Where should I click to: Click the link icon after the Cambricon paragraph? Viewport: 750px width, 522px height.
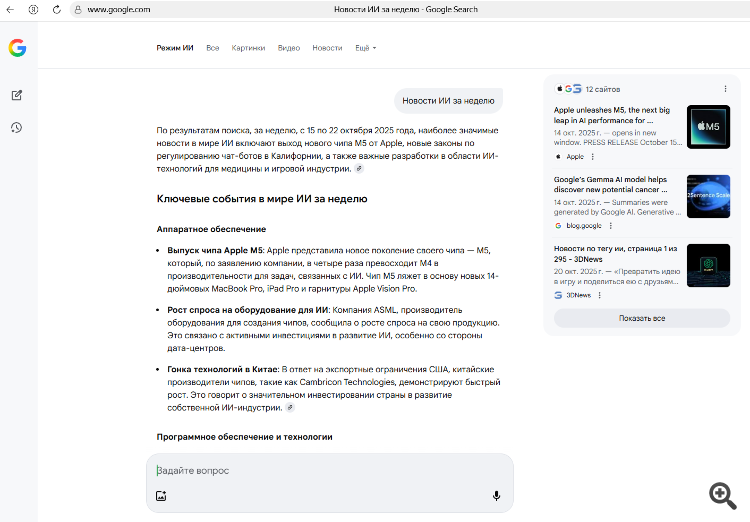point(290,408)
